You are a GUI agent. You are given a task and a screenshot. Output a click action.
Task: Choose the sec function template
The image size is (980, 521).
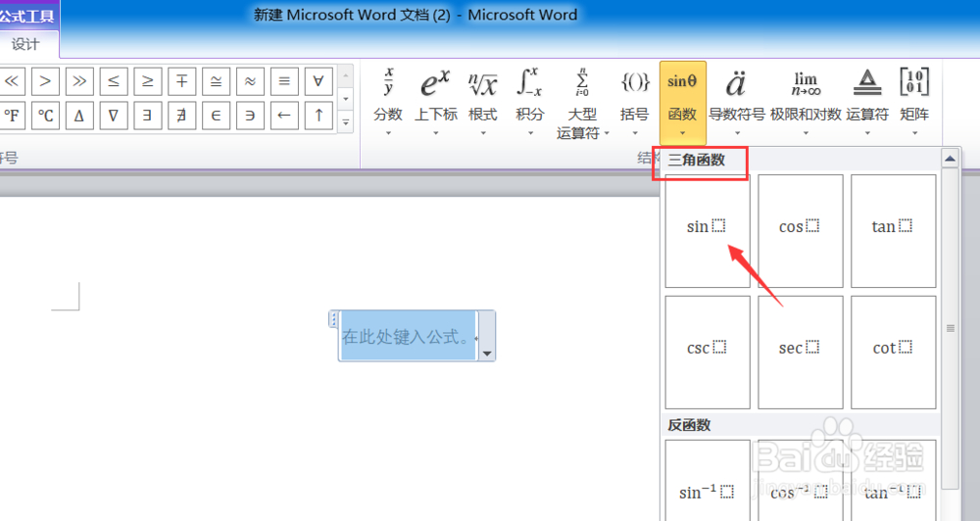800,353
